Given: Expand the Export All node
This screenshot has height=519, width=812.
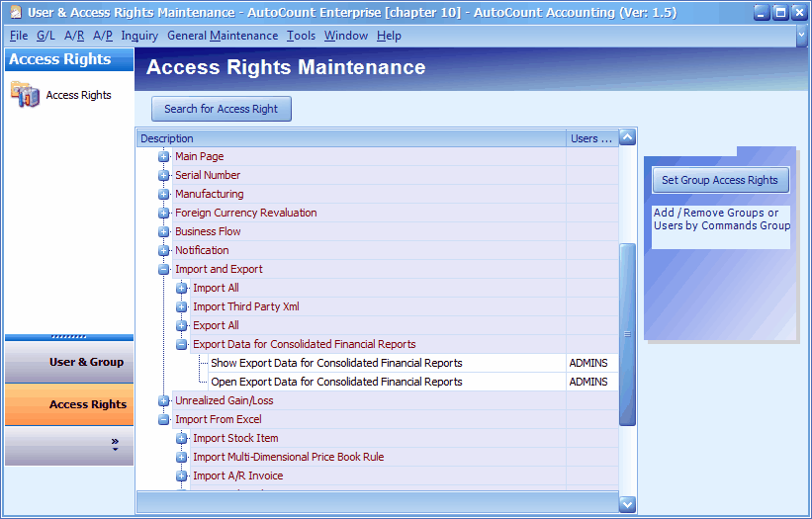Looking at the screenshot, I should click(182, 325).
